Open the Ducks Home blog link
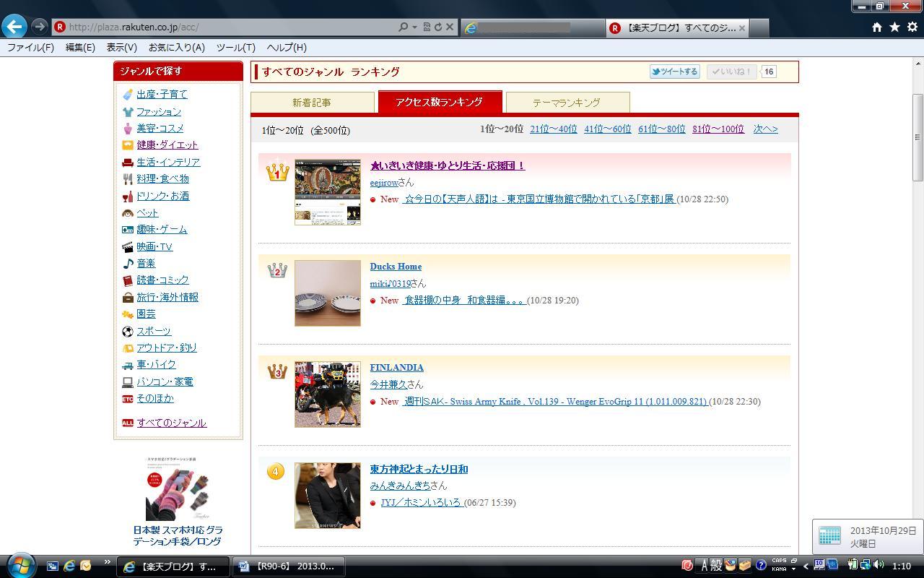 coord(396,267)
